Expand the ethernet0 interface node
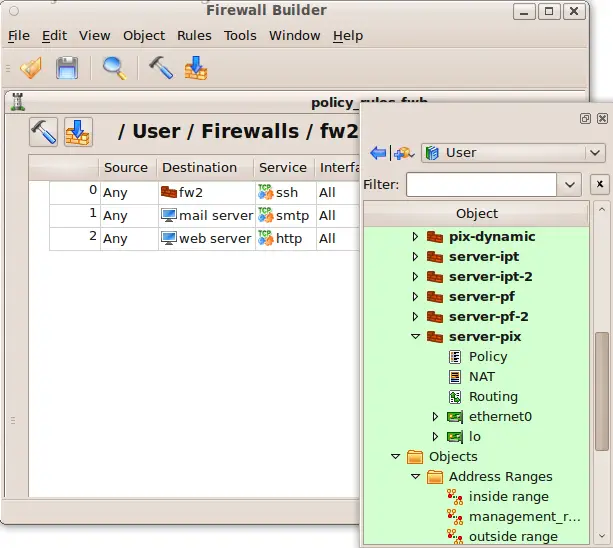The width and height of the screenshot is (613, 548). click(435, 417)
